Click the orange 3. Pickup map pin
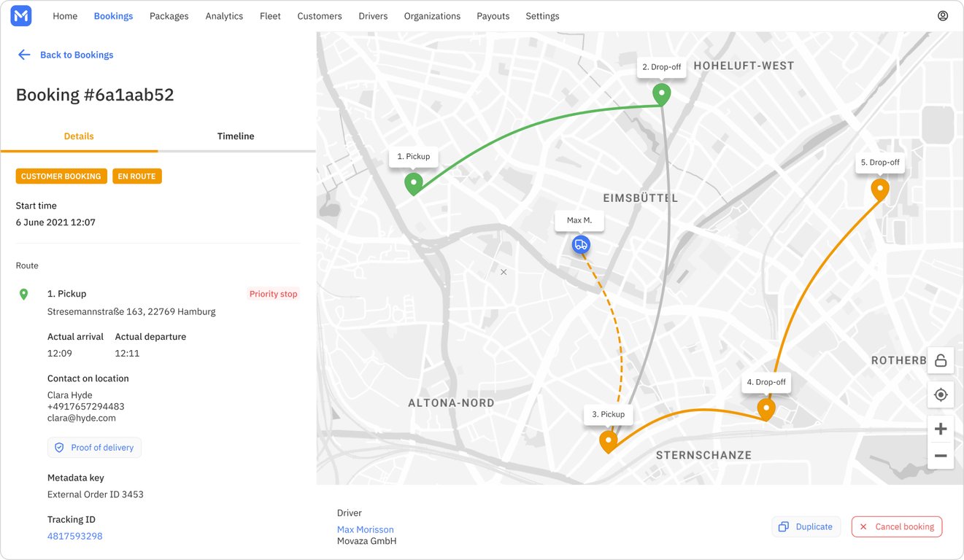This screenshot has height=560, width=964. [608, 442]
